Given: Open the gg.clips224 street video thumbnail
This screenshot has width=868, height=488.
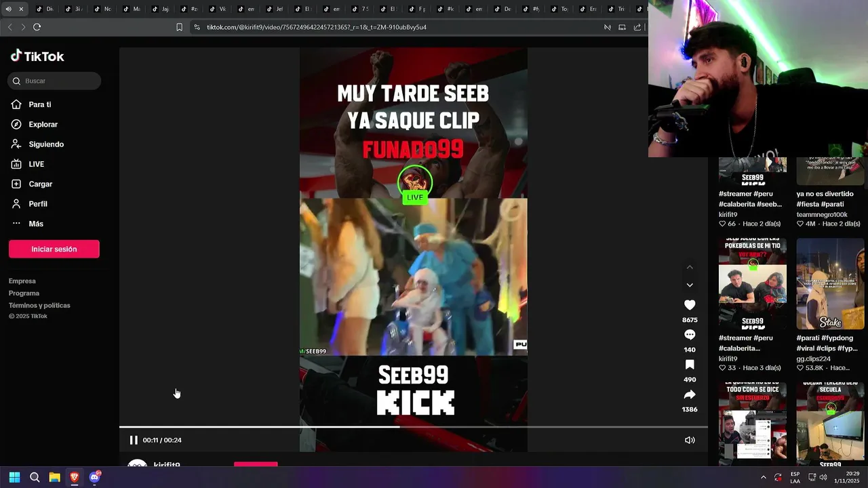Looking at the screenshot, I should [x=830, y=283].
